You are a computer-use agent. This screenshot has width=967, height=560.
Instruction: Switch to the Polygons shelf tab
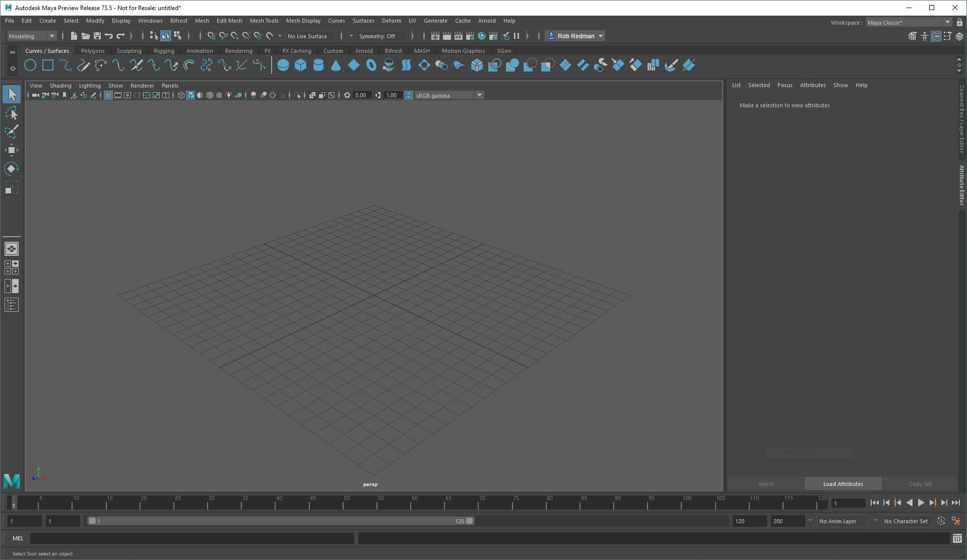[x=93, y=51]
